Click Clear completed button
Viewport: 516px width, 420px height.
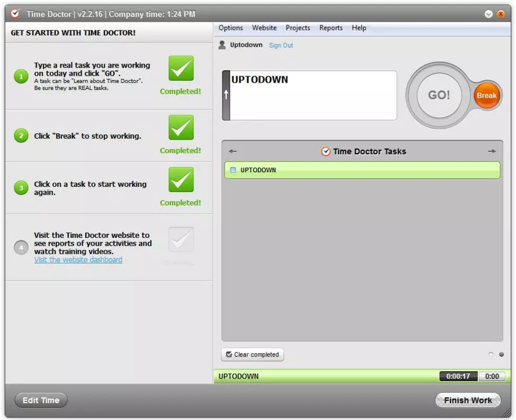(x=252, y=354)
